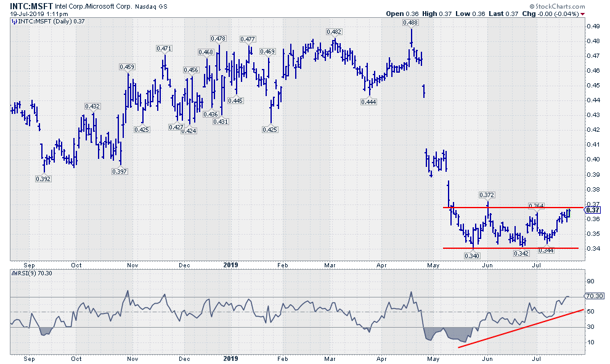Click the 0.427 trough label
This screenshot has height=364, width=610.
(x=176, y=127)
